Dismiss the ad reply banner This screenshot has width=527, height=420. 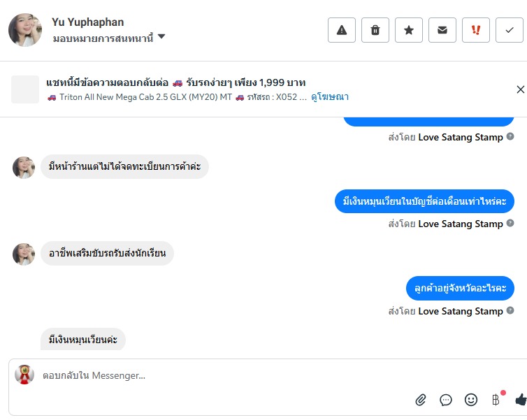point(520,89)
